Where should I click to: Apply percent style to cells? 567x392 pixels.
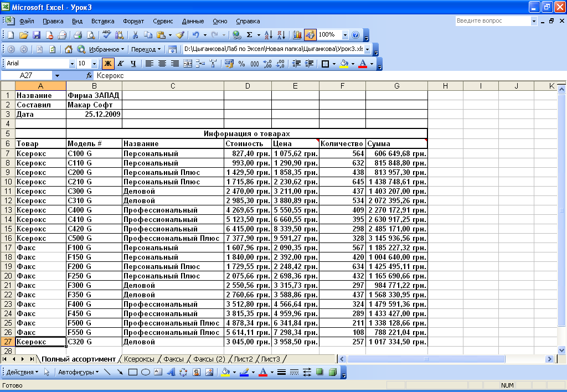pos(241,64)
